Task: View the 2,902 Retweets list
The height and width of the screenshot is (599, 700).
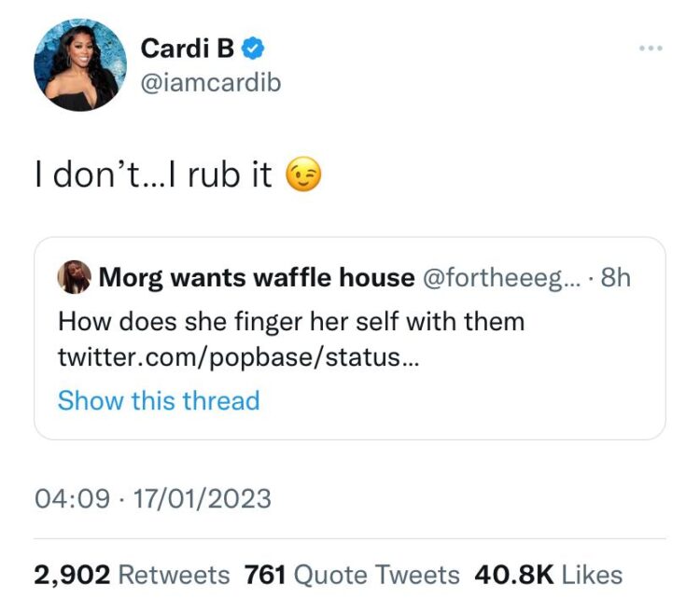Action: coord(132,575)
